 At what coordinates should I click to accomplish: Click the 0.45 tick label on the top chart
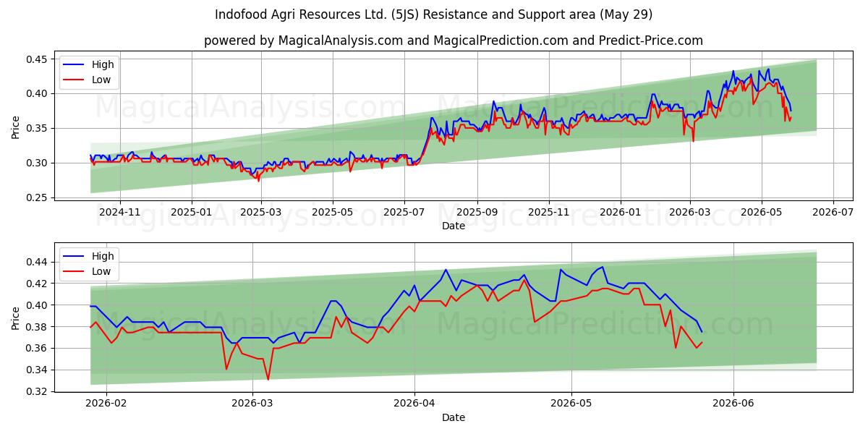pos(38,59)
